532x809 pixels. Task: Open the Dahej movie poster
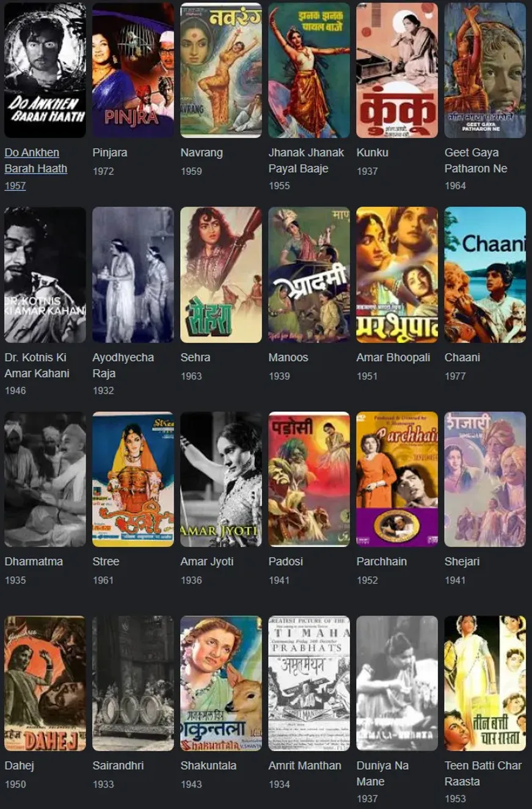pyautogui.click(x=45, y=683)
